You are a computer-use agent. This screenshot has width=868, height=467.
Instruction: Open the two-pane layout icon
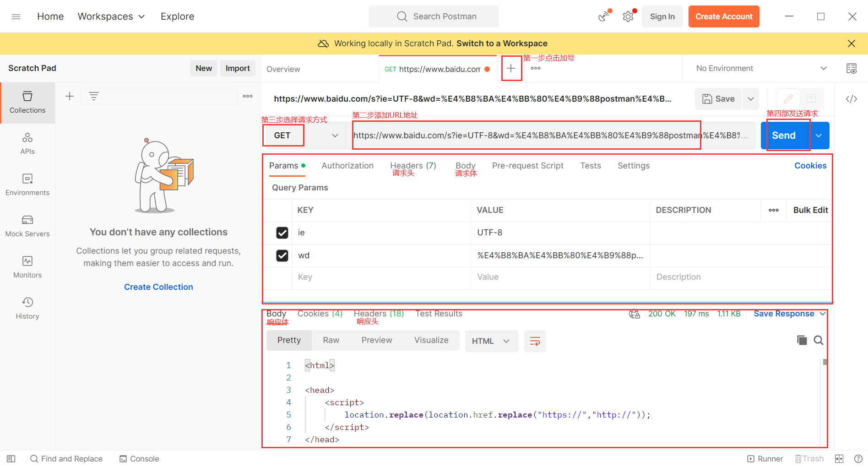pyautogui.click(x=839, y=459)
